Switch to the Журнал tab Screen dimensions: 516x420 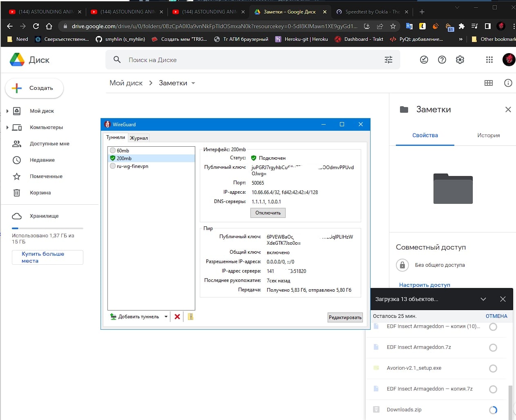[139, 138]
